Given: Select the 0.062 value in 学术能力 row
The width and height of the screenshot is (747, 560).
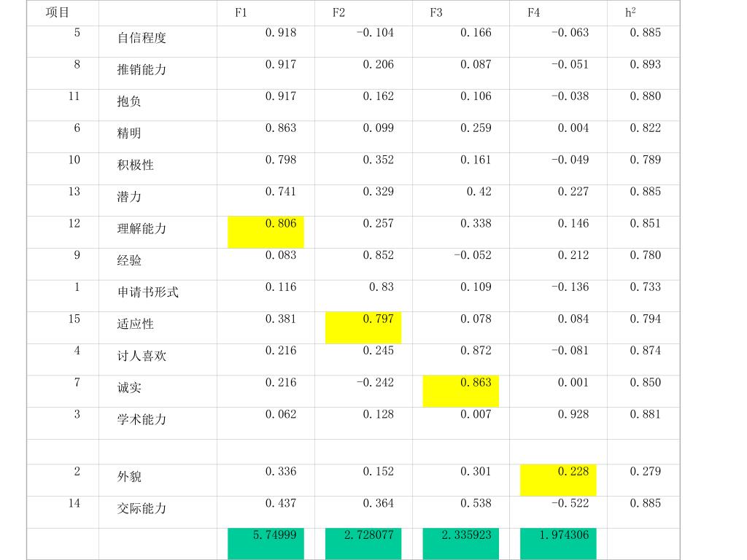Looking at the screenshot, I should [281, 415].
